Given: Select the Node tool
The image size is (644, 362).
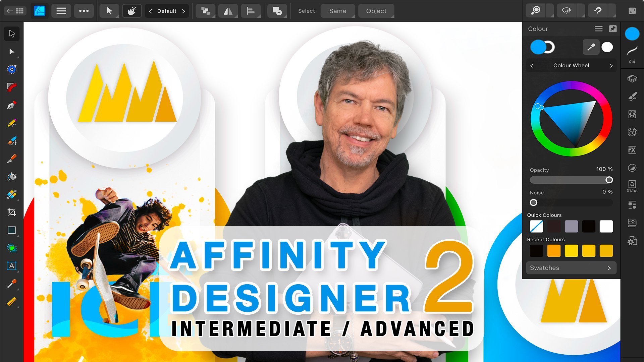Looking at the screenshot, I should point(12,52).
